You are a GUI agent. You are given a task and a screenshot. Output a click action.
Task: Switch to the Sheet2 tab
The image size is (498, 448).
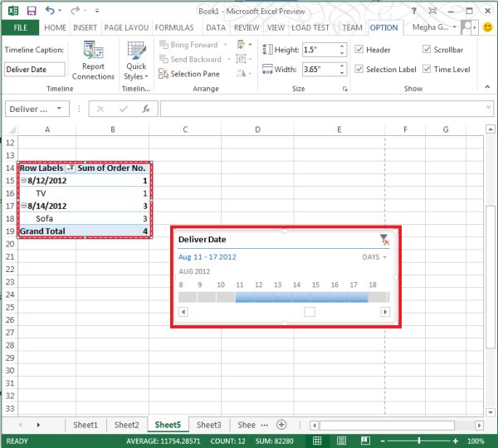pos(126,425)
